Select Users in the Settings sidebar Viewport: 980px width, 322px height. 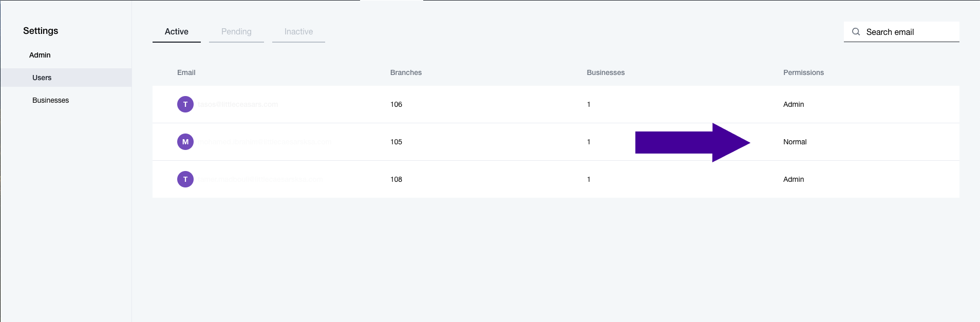pyautogui.click(x=41, y=78)
